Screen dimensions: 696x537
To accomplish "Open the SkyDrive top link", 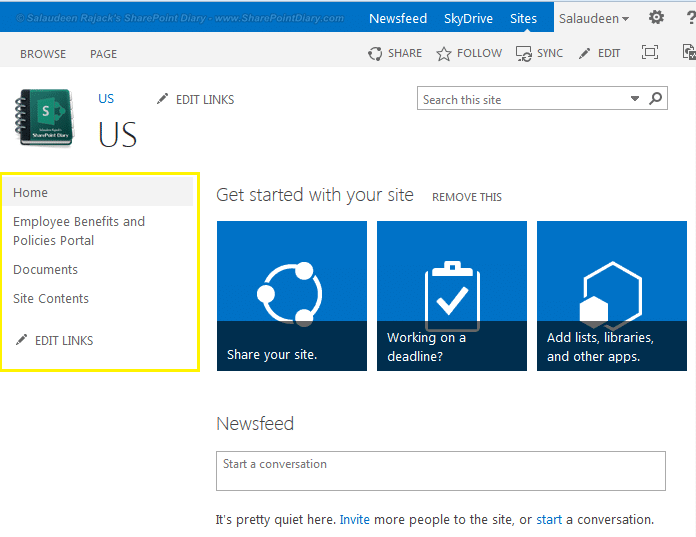I will click(468, 19).
